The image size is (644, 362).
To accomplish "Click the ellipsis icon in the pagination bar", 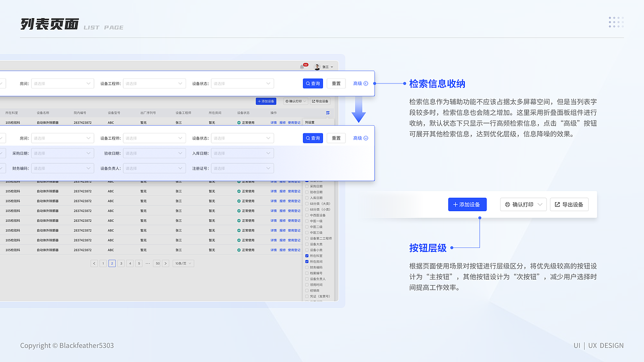I will point(147,263).
